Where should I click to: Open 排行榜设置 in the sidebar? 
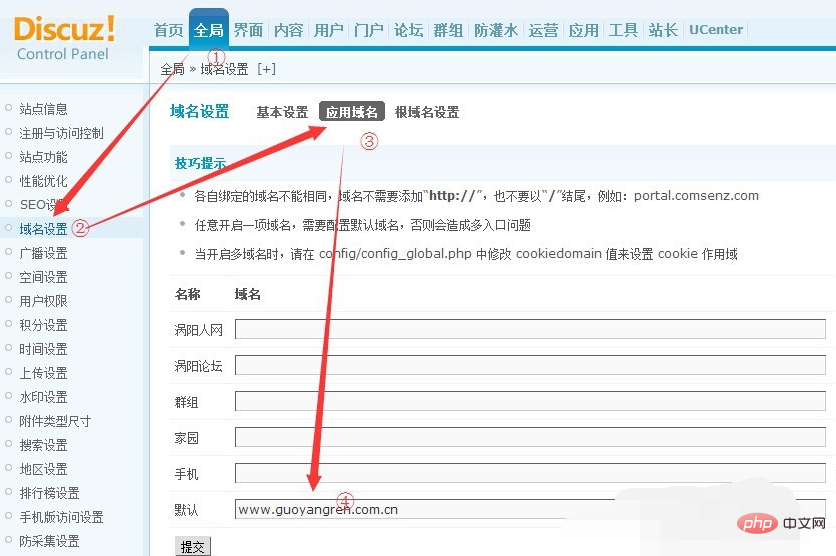pyautogui.click(x=49, y=493)
